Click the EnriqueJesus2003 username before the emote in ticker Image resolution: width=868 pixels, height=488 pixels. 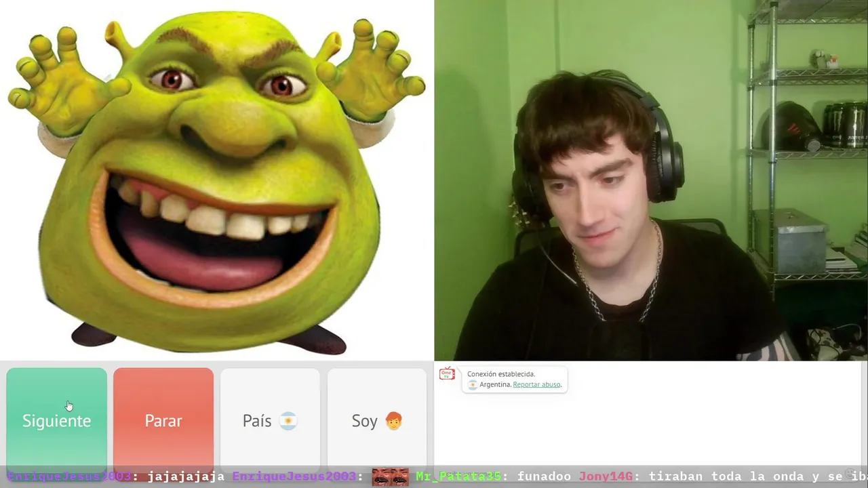tap(294, 476)
